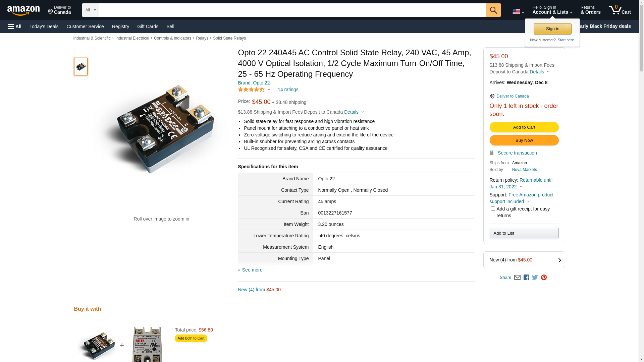
Task: Share product on Facebook icon
Action: pos(526,278)
